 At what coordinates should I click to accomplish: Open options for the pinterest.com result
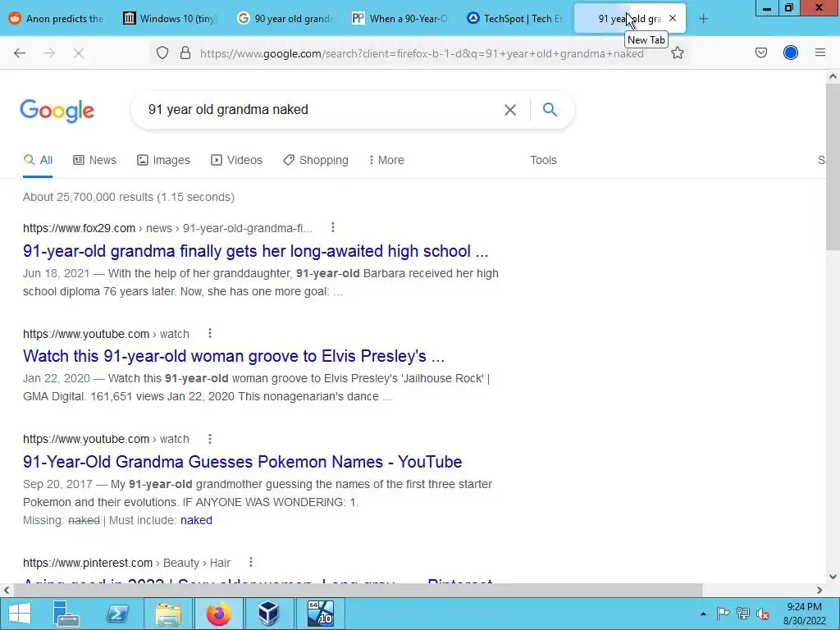click(251, 562)
